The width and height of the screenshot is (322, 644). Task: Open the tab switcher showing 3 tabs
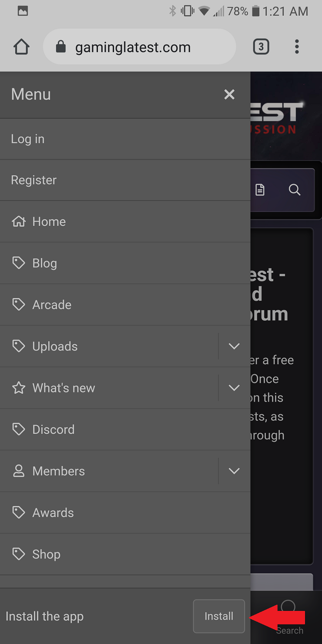tap(261, 47)
